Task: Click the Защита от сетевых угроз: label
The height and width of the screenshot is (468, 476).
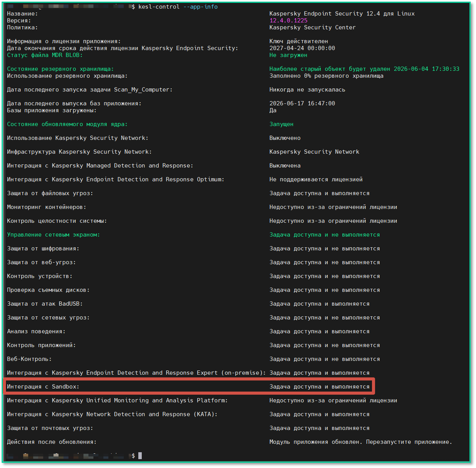Action: click(x=48, y=317)
